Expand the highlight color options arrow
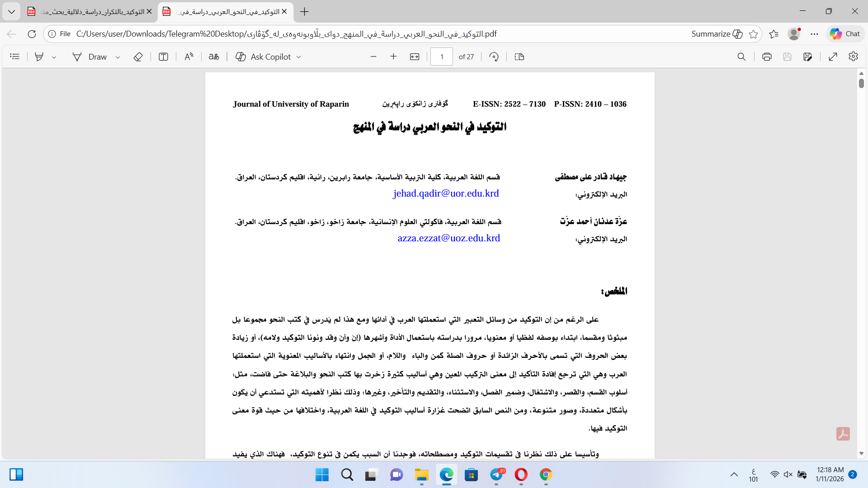 click(54, 57)
